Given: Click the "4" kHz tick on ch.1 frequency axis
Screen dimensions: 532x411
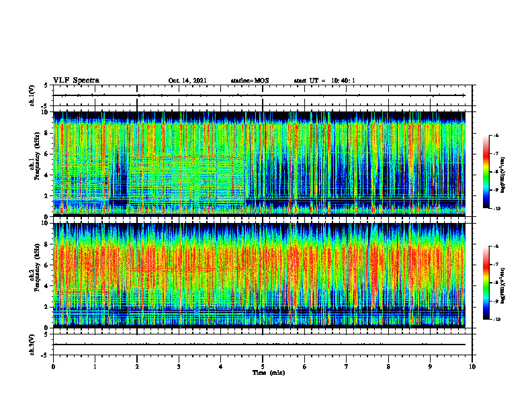Looking at the screenshot, I should point(47,175).
